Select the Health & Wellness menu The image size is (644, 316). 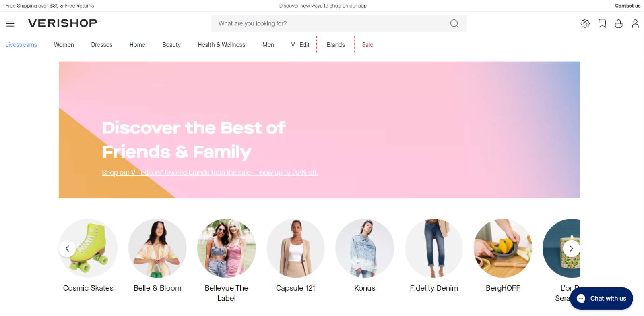(221, 45)
